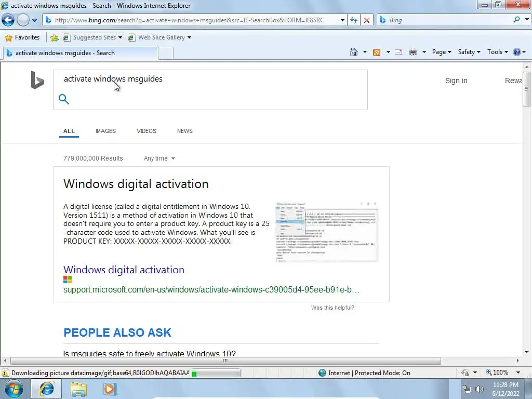
Task: Go back with the Back arrow button
Action: point(8,20)
